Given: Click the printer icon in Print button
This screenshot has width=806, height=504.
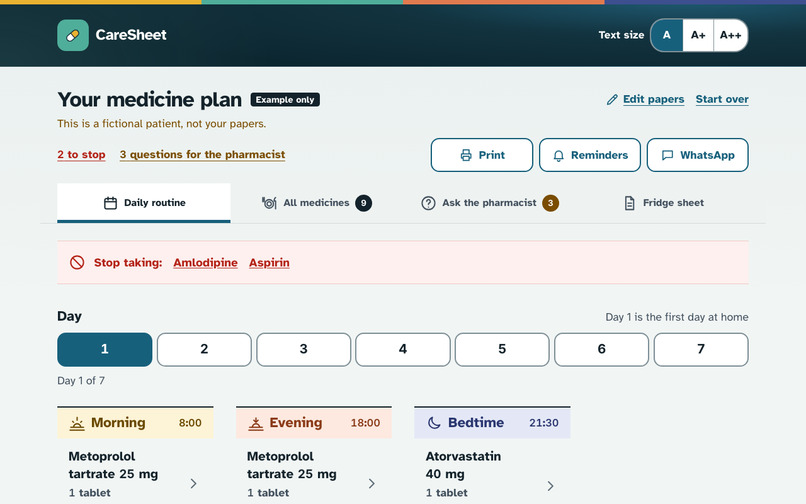Looking at the screenshot, I should pos(466,155).
